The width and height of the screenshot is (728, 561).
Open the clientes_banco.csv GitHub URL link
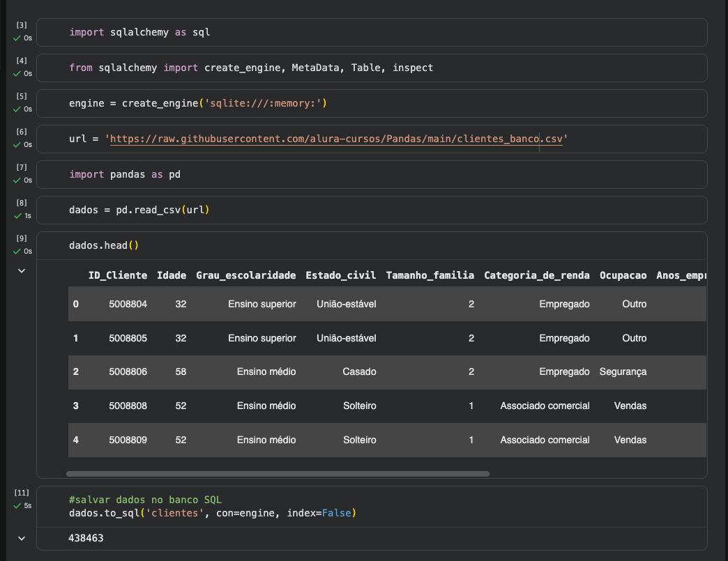point(336,139)
